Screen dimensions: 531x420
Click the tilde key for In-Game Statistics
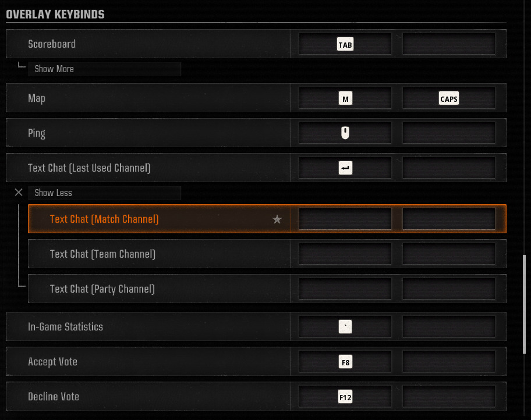[345, 326]
